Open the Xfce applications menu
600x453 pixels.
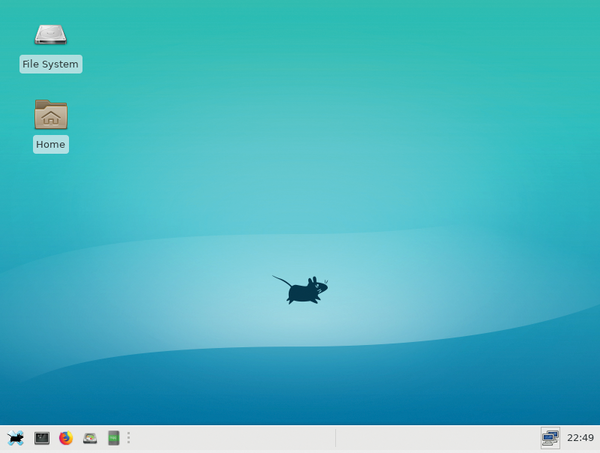click(x=15, y=438)
